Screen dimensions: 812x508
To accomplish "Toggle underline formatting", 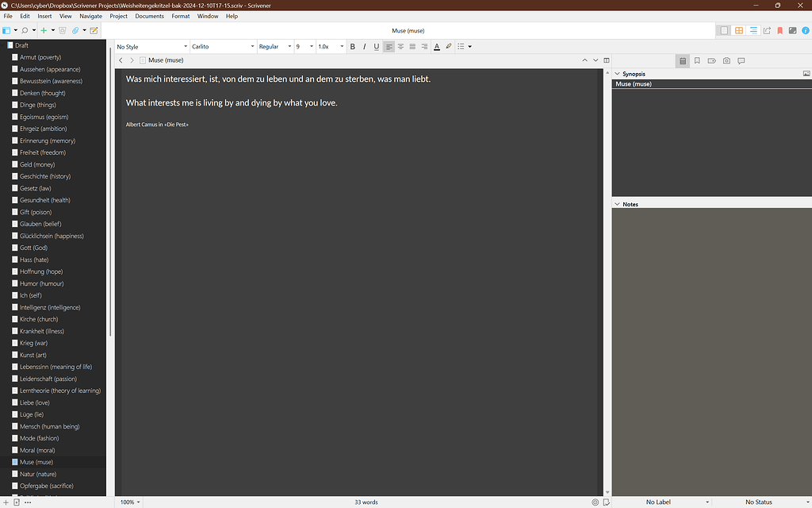I will click(375, 46).
